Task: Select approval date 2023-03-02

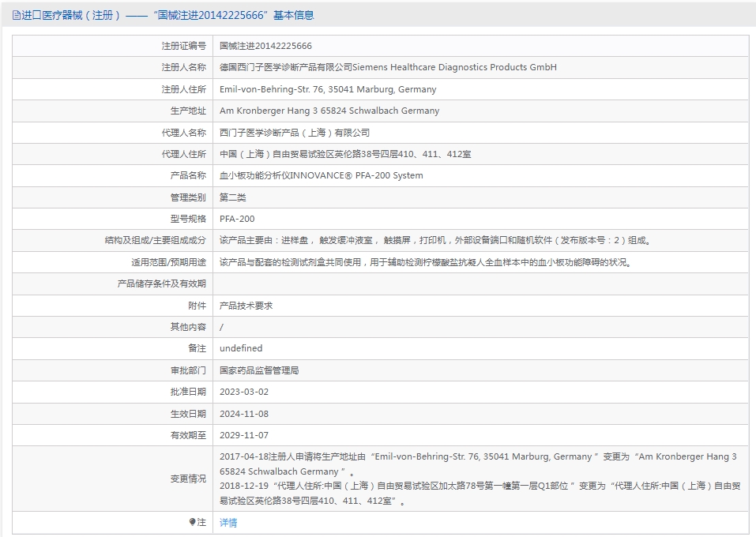Action: [244, 392]
